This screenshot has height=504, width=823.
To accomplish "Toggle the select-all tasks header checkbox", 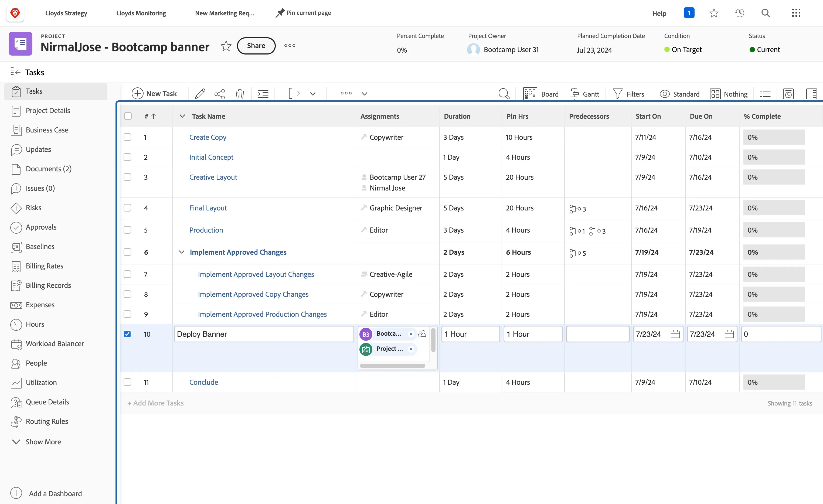I will [128, 116].
